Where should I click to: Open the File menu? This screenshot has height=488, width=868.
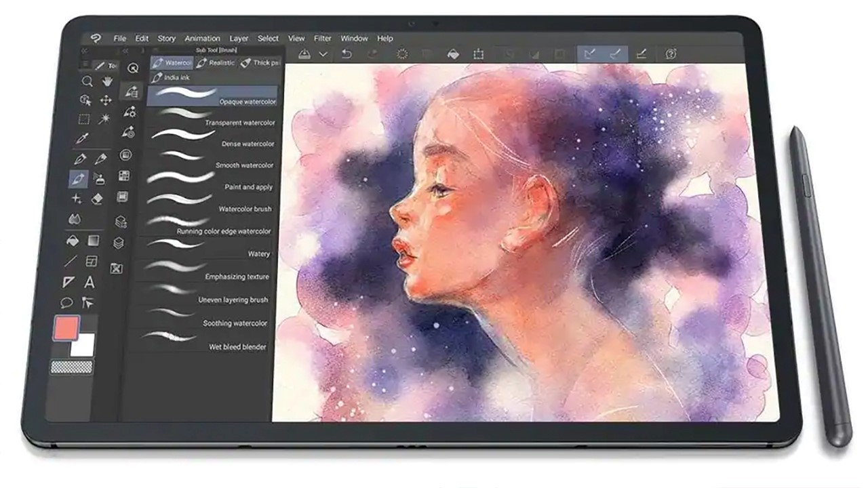tap(120, 39)
